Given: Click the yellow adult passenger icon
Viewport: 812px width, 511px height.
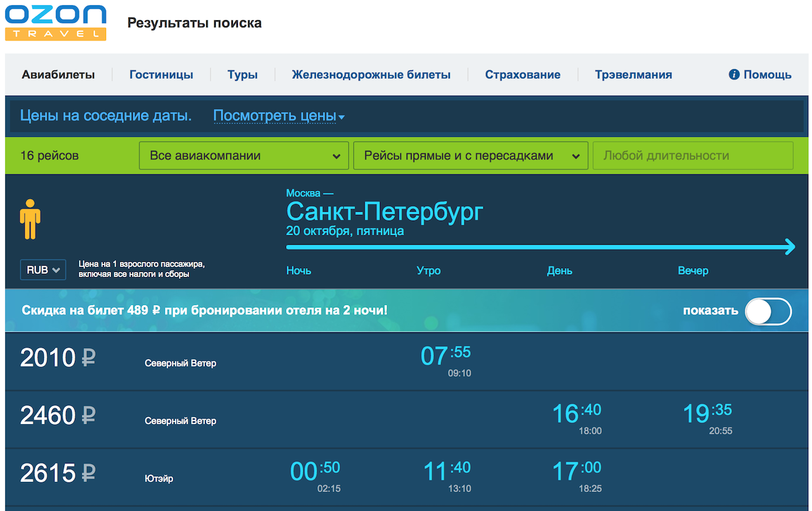Looking at the screenshot, I should click(x=30, y=219).
